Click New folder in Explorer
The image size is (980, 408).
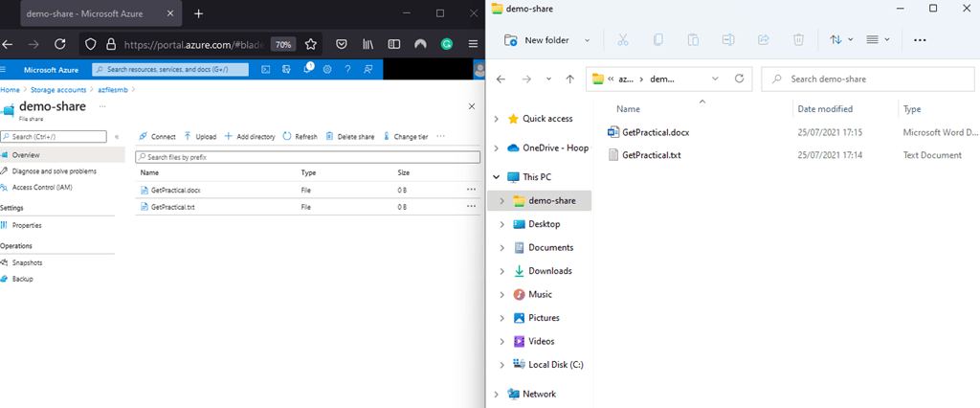click(x=537, y=40)
